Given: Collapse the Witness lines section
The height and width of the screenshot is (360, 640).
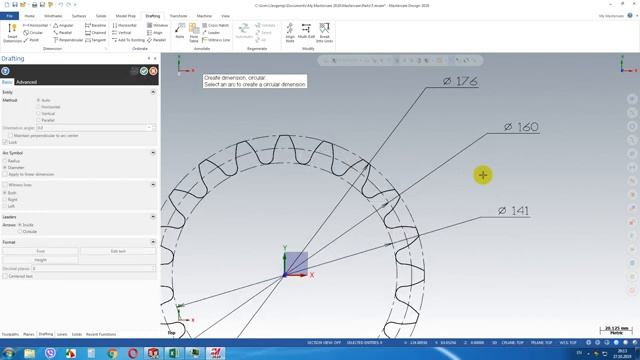Looking at the screenshot, I should pyautogui.click(x=153, y=185).
